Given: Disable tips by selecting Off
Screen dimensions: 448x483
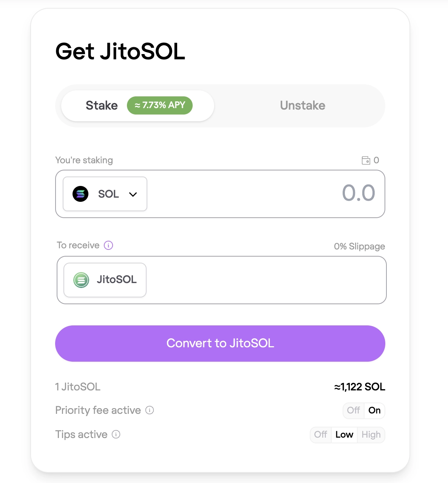Looking at the screenshot, I should (x=320, y=435).
